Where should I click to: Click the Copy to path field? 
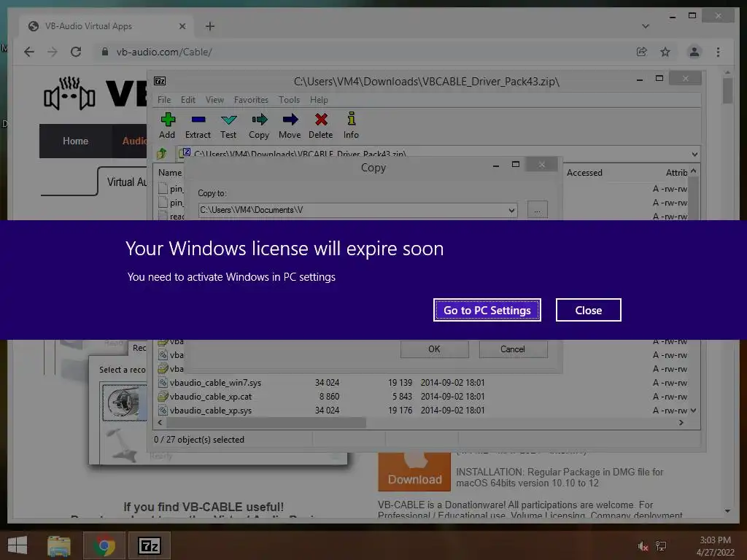point(352,210)
